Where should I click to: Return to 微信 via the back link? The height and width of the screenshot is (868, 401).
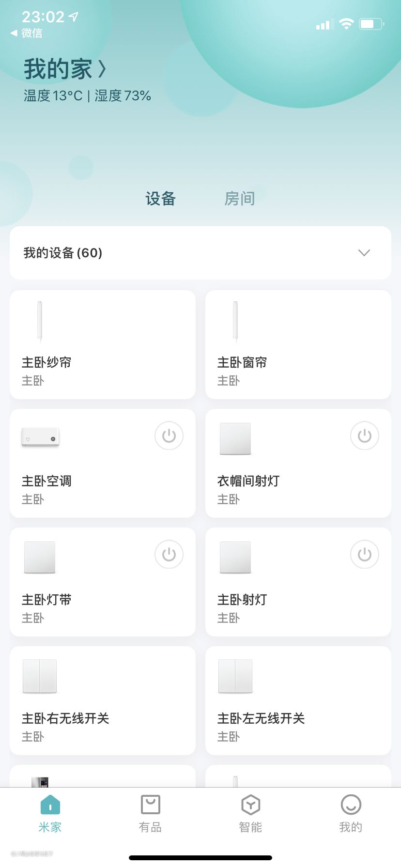[x=27, y=33]
